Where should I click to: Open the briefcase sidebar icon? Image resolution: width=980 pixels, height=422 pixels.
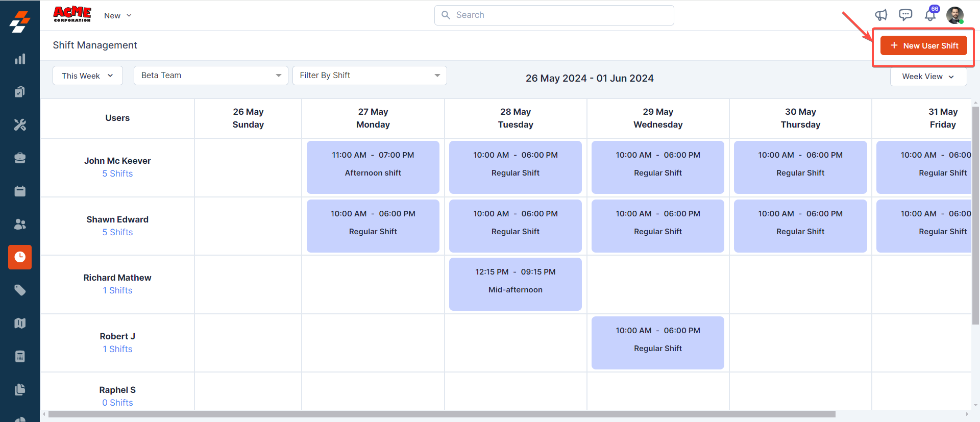[20, 158]
